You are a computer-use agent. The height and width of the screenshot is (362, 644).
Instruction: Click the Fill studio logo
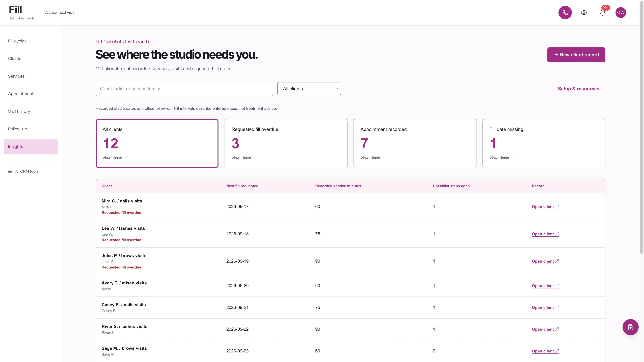22,12
